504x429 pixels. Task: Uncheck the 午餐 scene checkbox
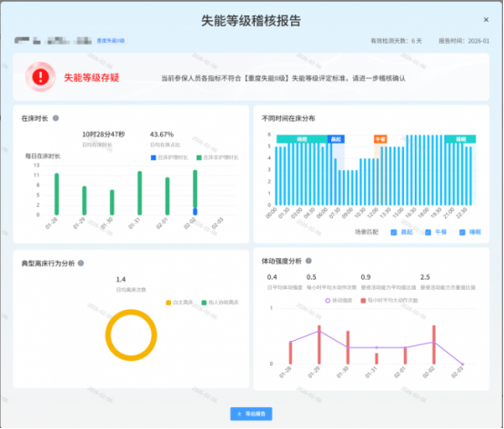point(428,232)
